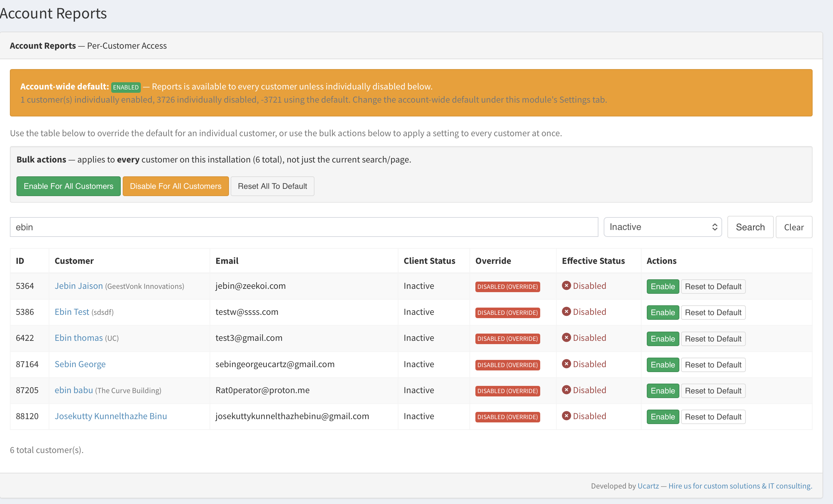
Task: Reset Ebin thomas to default
Action: click(713, 339)
